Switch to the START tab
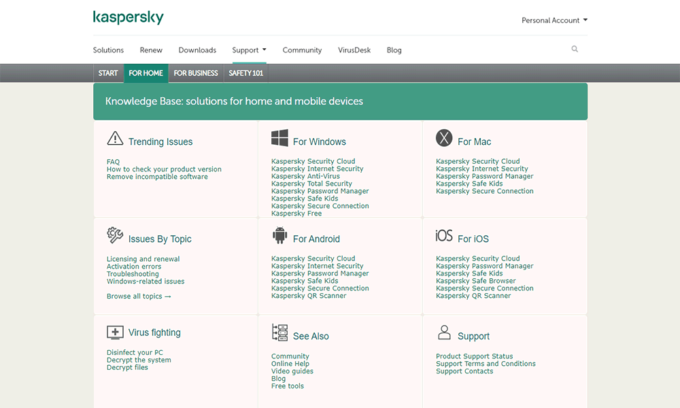The image size is (680, 408). pyautogui.click(x=108, y=73)
